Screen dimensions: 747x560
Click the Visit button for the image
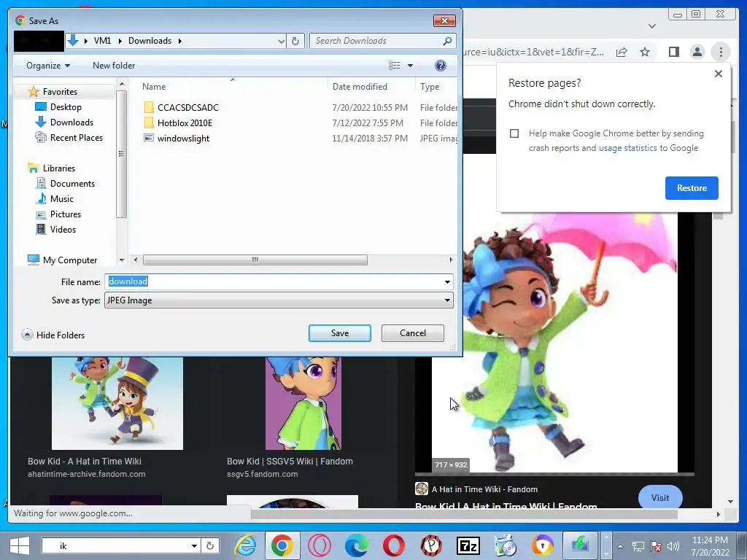pyautogui.click(x=660, y=497)
